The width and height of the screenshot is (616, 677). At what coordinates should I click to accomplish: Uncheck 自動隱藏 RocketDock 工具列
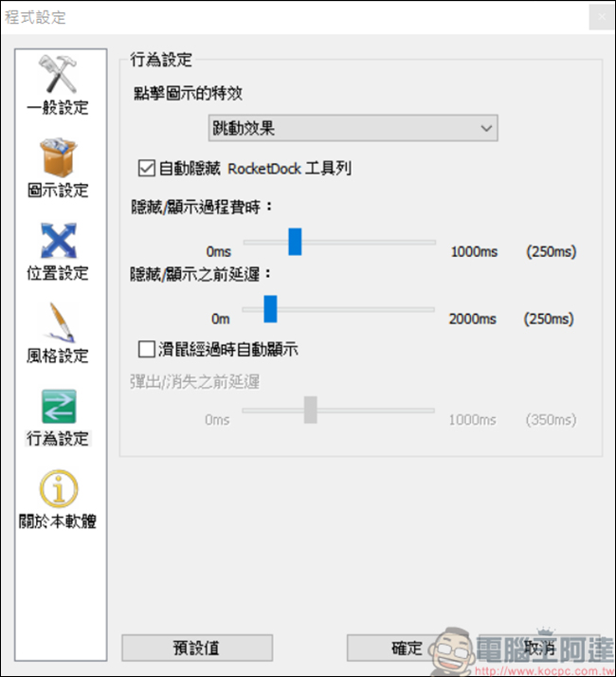click(147, 168)
